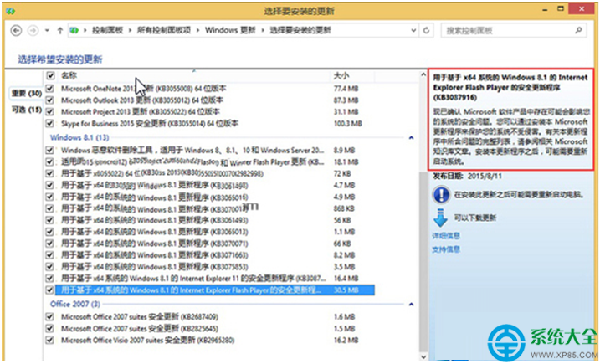Click the Windows 8.1 (13) group label
600x364 pixels.
coord(79,137)
